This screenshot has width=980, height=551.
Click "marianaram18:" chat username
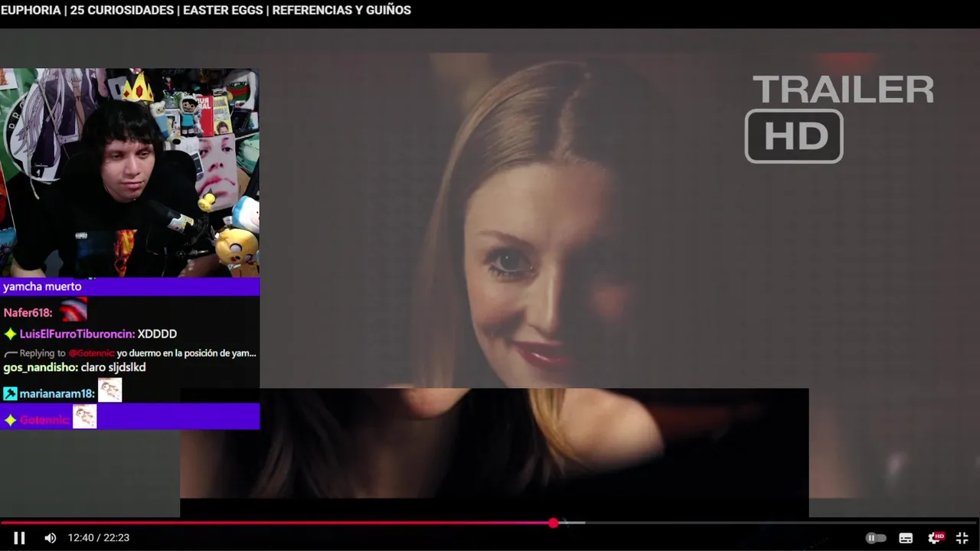(x=57, y=393)
